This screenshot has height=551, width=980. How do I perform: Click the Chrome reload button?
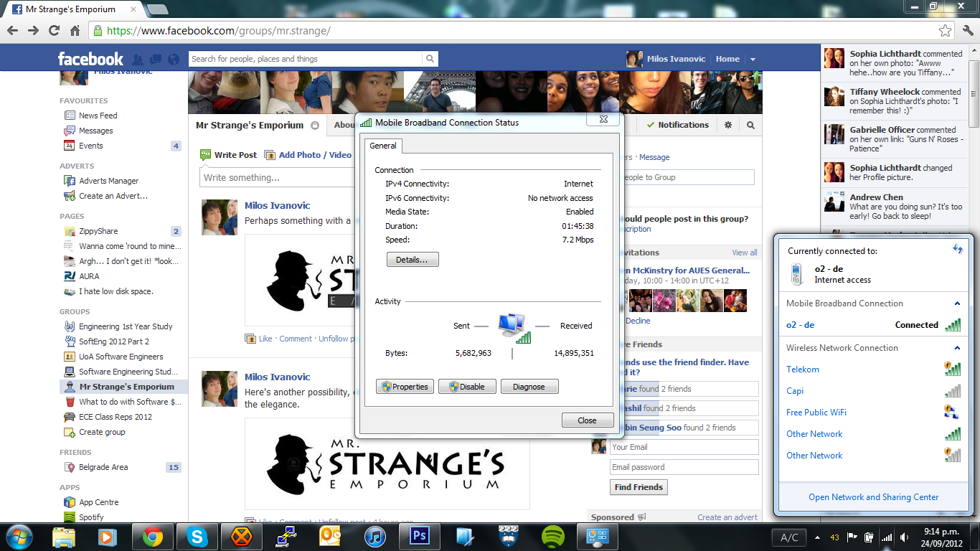(x=54, y=31)
